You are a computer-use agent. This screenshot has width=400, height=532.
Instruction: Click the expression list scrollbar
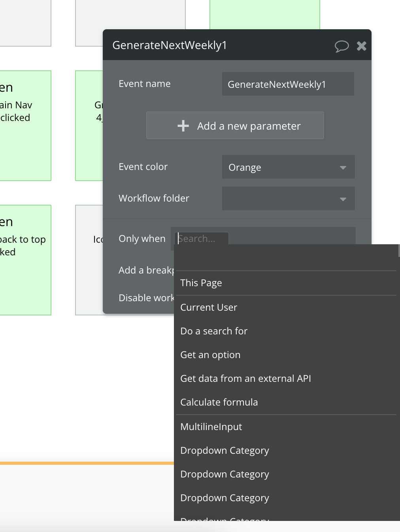click(x=399, y=251)
